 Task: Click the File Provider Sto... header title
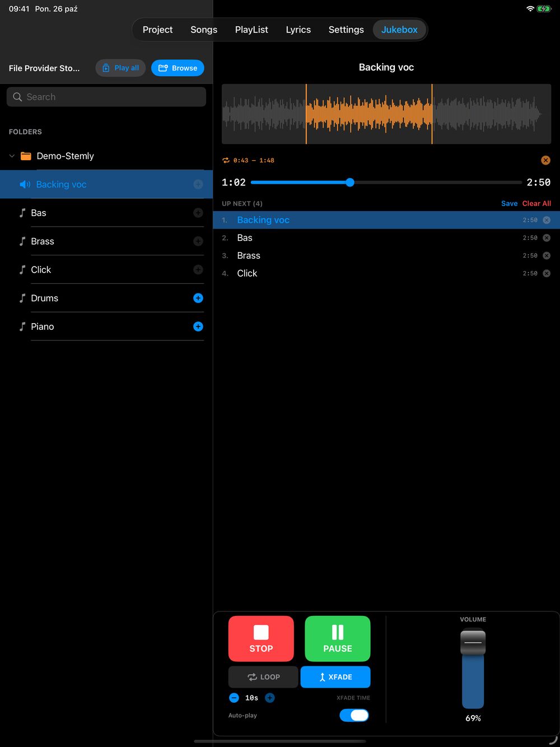[44, 68]
